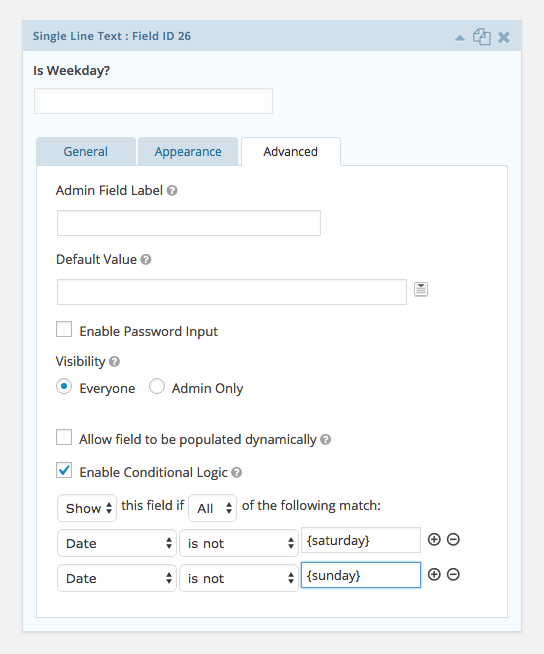Click the Admin Field Label help icon
This screenshot has width=544, height=654.
pyautogui.click(x=172, y=191)
